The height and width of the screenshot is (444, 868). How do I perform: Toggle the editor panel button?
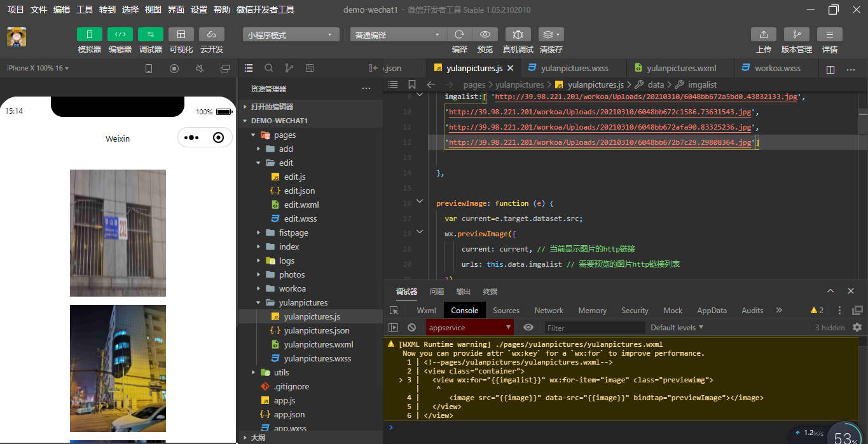point(120,34)
